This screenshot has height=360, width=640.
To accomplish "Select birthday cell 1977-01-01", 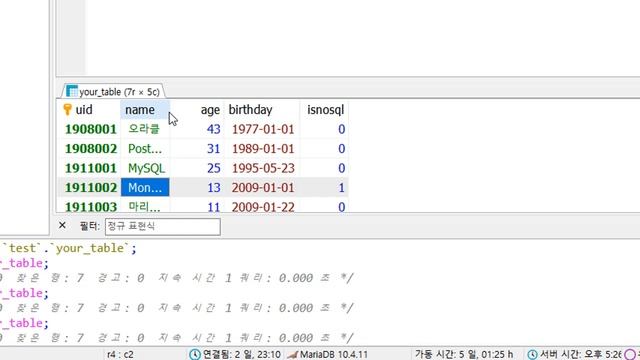I will point(262,129).
